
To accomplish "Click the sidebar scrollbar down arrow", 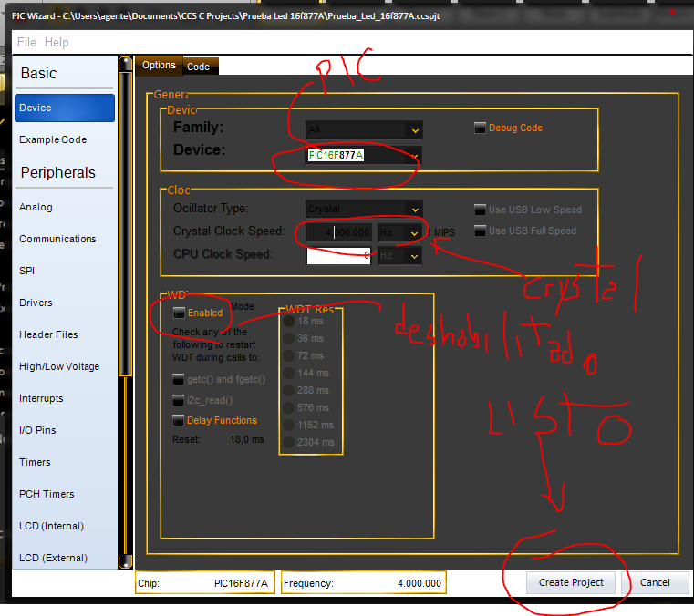I will (x=126, y=561).
